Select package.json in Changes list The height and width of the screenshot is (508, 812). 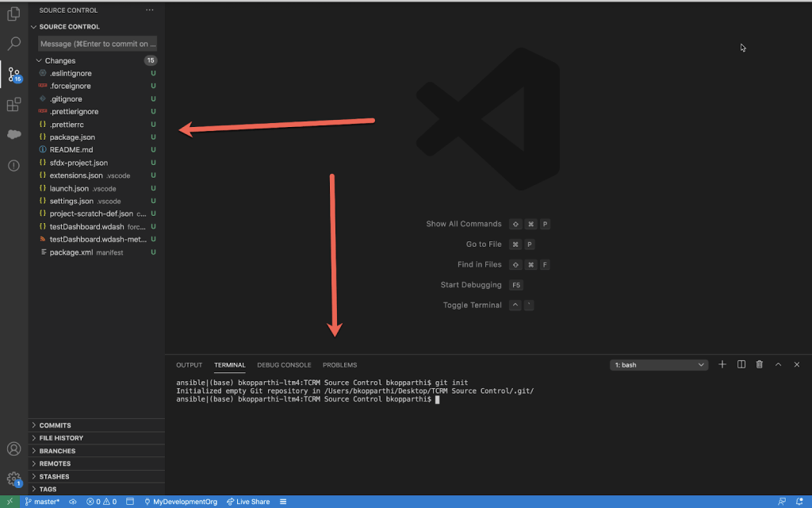pyautogui.click(x=72, y=137)
